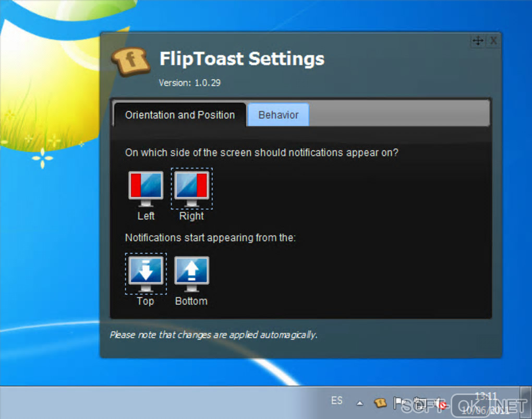Click the network tray icon
532x419 pixels.
pos(420,403)
